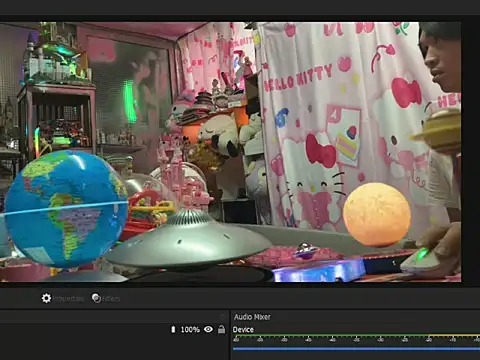
Task: Click the dock float icon left of Audio Mixer
Action: pyautogui.click(x=223, y=316)
